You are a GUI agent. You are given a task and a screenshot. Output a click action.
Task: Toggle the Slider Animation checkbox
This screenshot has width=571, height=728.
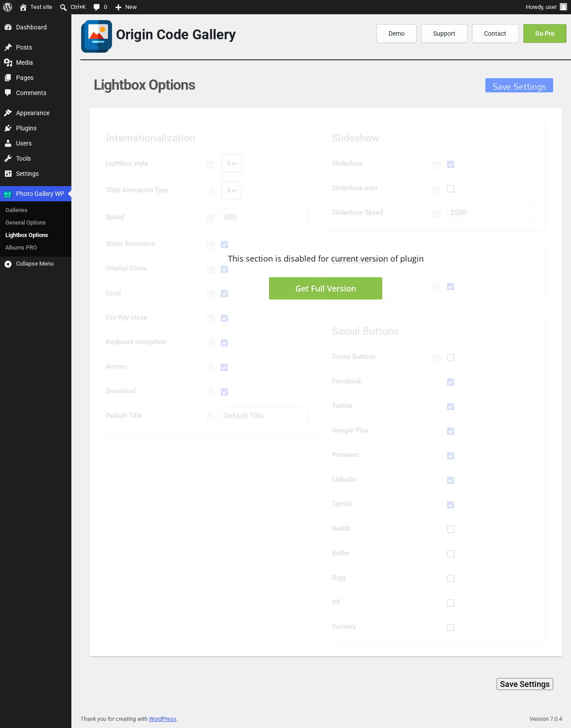coord(224,245)
